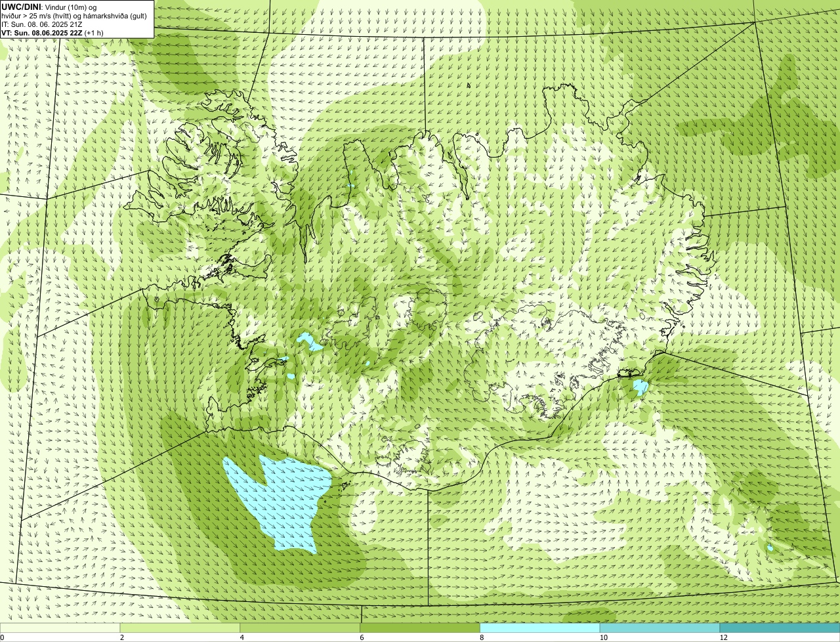Image resolution: width=840 pixels, height=642 pixels.
Task: Click the teal legend swatch above 12 m/s
Action: (x=780, y=628)
